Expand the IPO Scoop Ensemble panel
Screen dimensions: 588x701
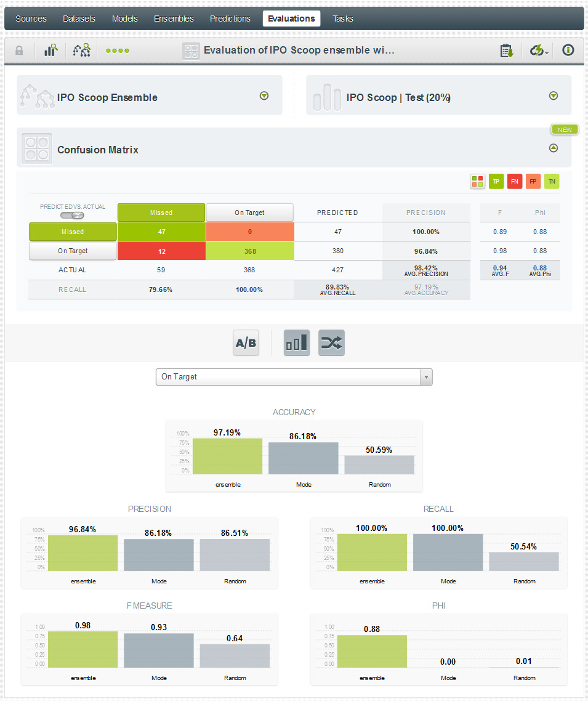click(x=264, y=95)
